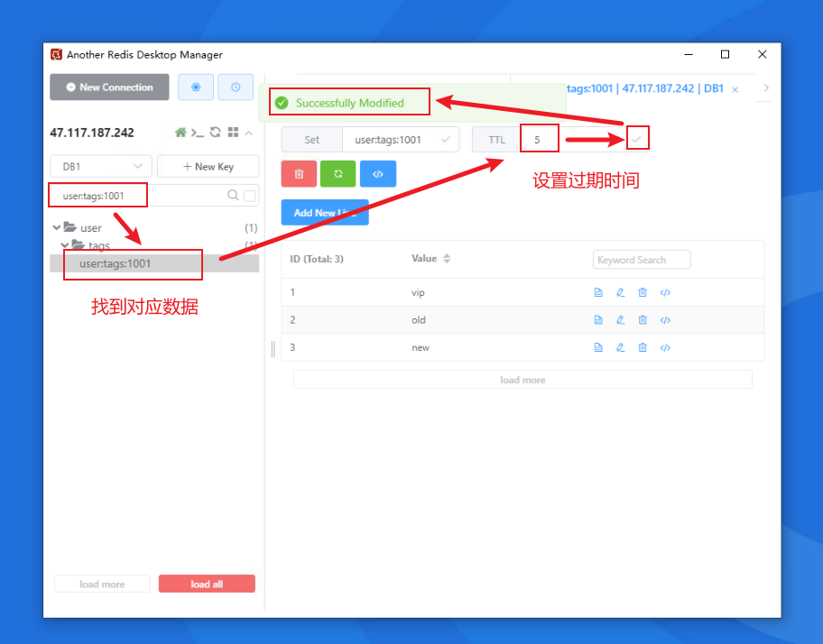
Task: Confirm TTL with checkmark icon
Action: (637, 140)
